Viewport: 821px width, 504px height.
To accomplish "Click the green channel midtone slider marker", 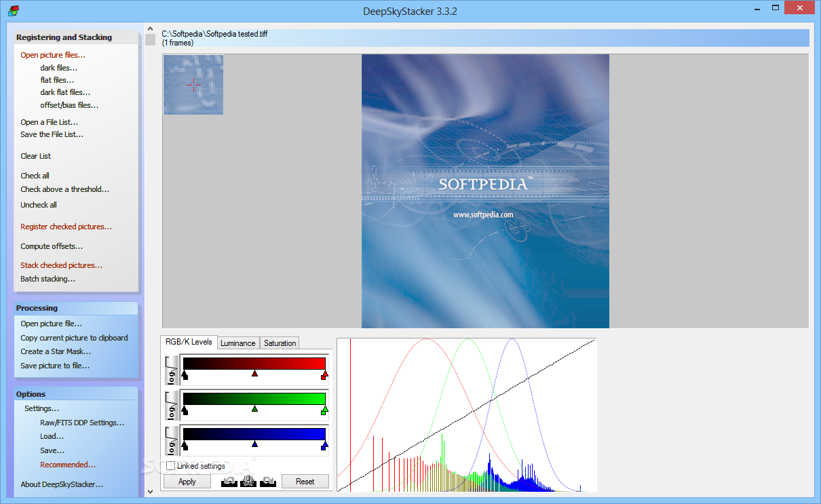I will click(x=254, y=408).
